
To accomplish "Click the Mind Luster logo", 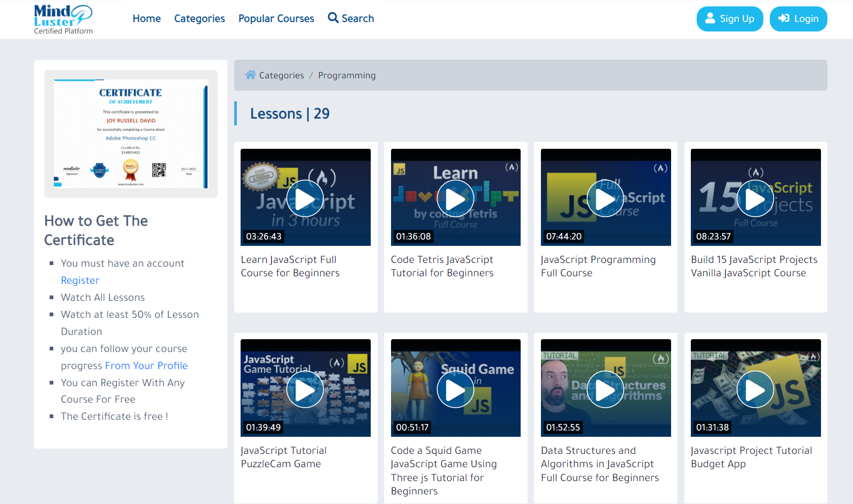I will tap(63, 19).
